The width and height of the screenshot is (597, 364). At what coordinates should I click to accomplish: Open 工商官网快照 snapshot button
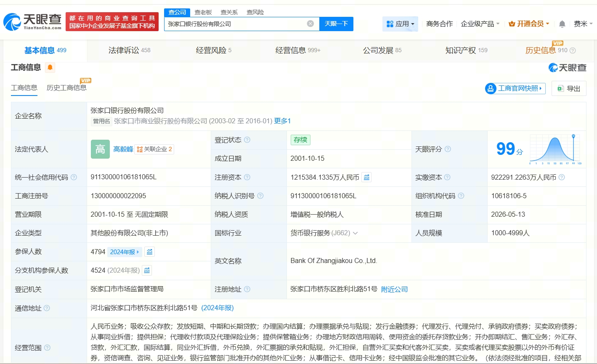pyautogui.click(x=515, y=88)
